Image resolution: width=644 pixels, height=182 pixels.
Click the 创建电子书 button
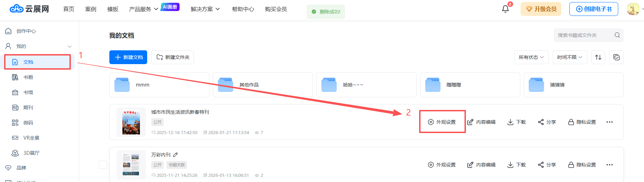593,9
